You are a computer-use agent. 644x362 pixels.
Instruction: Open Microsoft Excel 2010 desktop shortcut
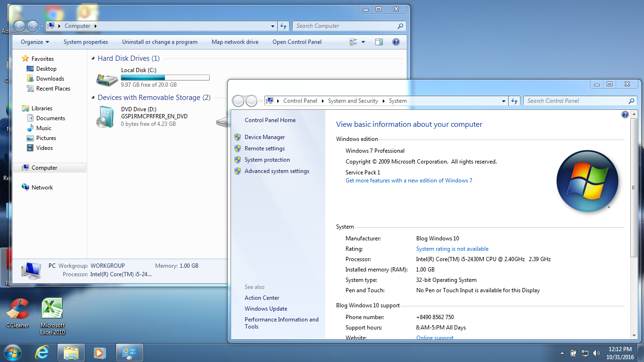[52, 316]
